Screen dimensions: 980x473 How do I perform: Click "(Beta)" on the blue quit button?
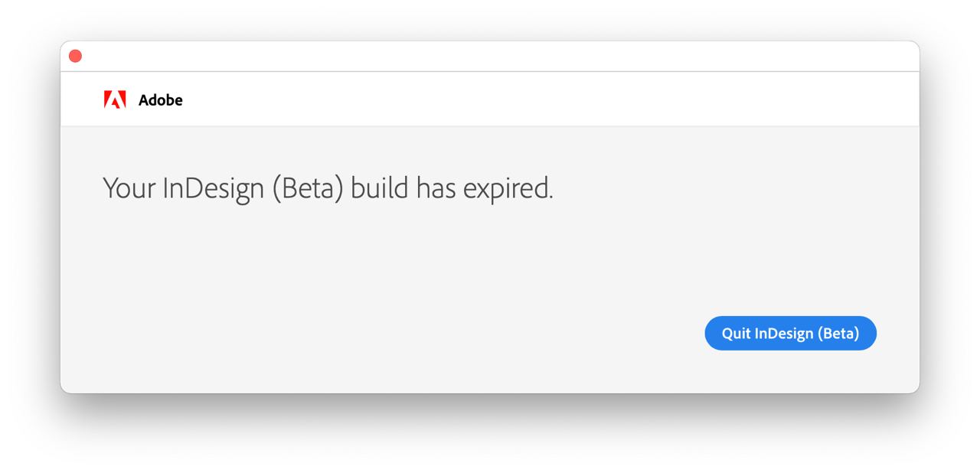point(838,334)
